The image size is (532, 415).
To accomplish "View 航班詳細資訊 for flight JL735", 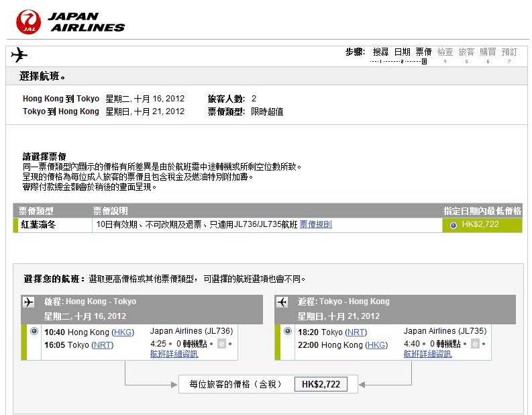I will 427,354.
